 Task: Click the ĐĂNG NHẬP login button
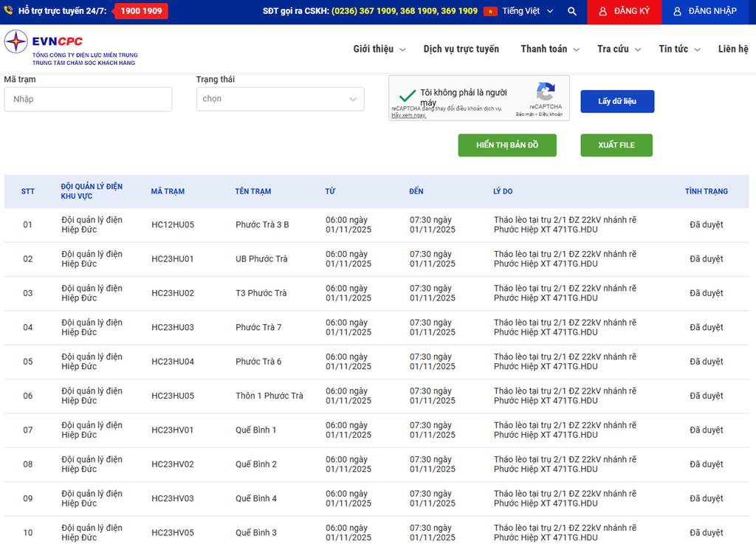click(704, 12)
